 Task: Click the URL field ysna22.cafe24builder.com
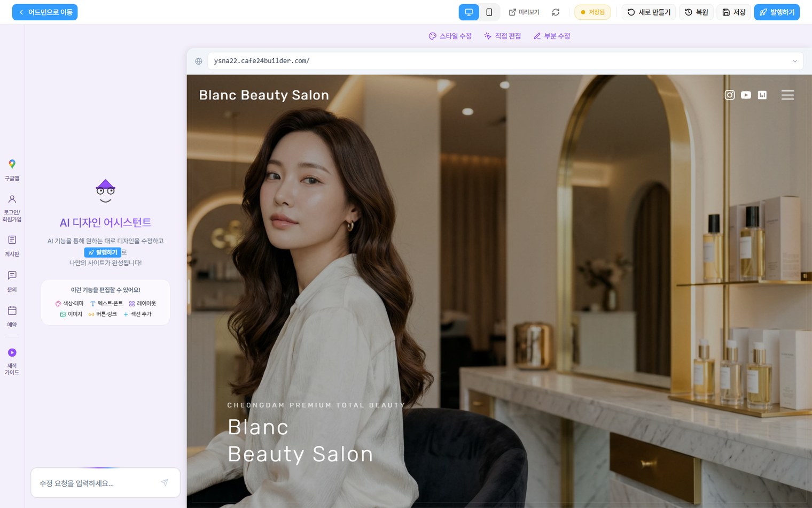[x=505, y=61]
